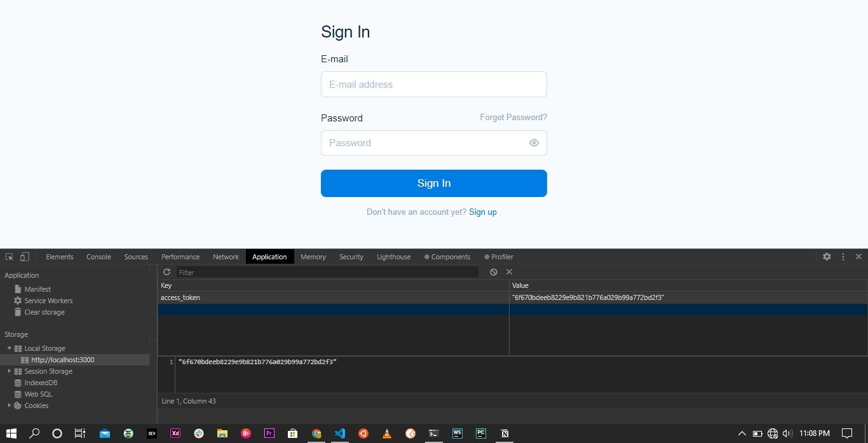Viewport: 868px width, 443px height.
Task: Expand the Session Storage section
Action: (x=9, y=371)
